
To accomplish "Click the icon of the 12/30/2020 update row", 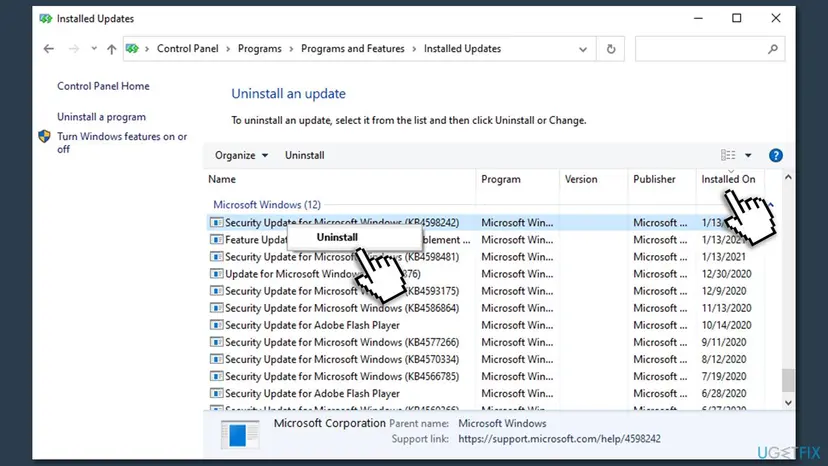I will [217, 274].
